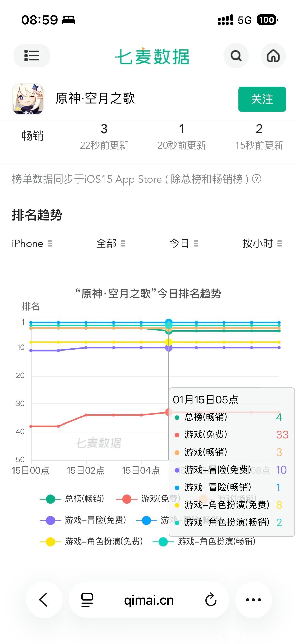Open the 按小时 interval dropdown
Screen dimensions: 298x644
[262, 244]
